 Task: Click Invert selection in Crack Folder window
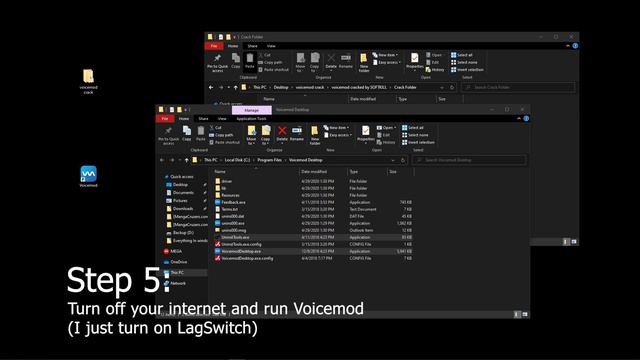(x=467, y=70)
